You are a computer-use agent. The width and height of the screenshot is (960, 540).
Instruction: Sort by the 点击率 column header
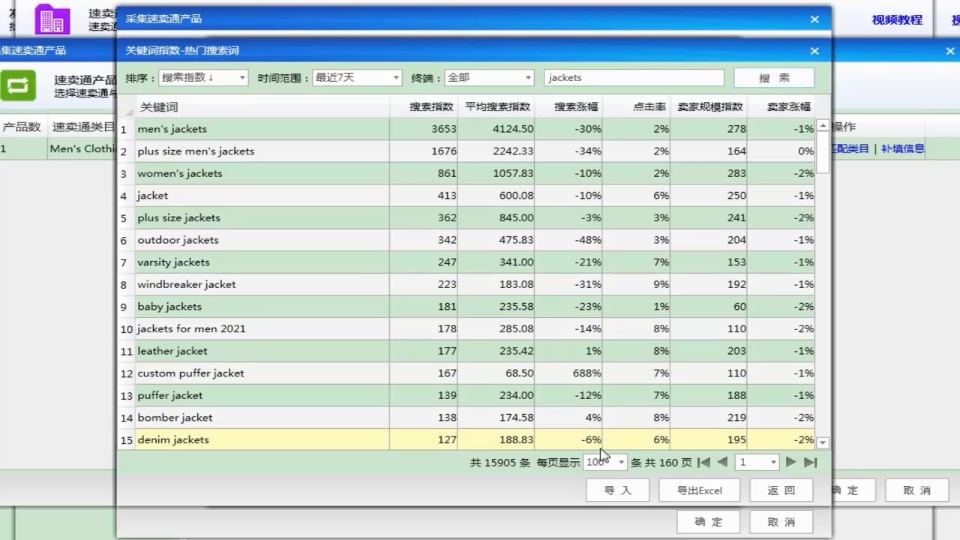(x=636, y=107)
